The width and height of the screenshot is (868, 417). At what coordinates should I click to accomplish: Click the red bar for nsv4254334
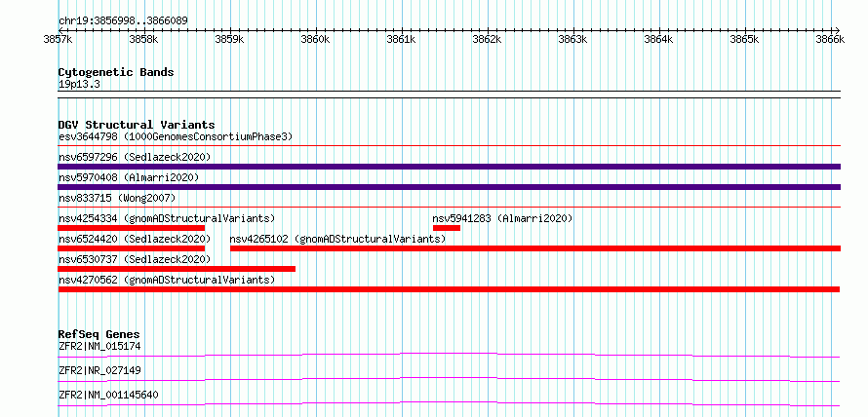click(x=132, y=228)
